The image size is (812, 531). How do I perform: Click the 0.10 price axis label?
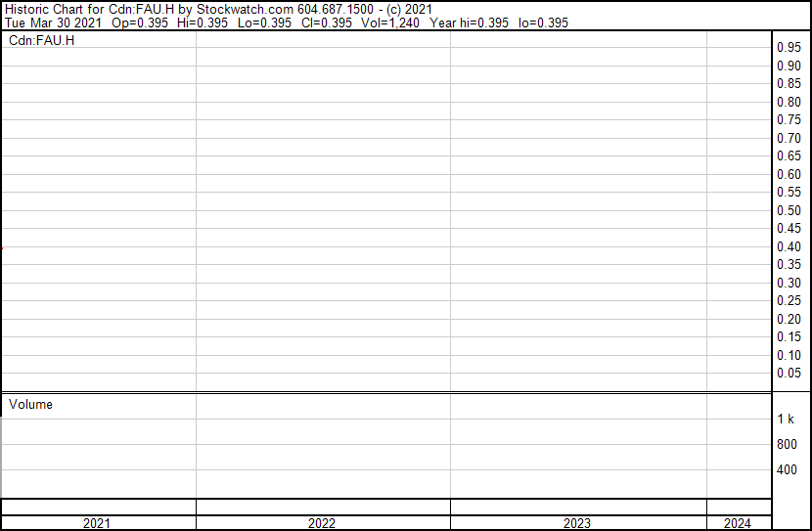tap(789, 356)
